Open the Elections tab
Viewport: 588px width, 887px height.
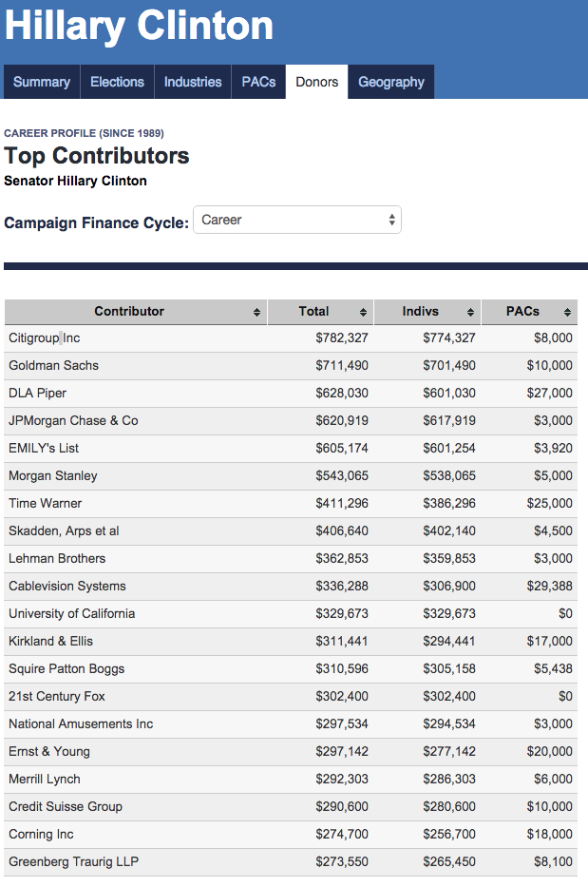click(x=117, y=82)
